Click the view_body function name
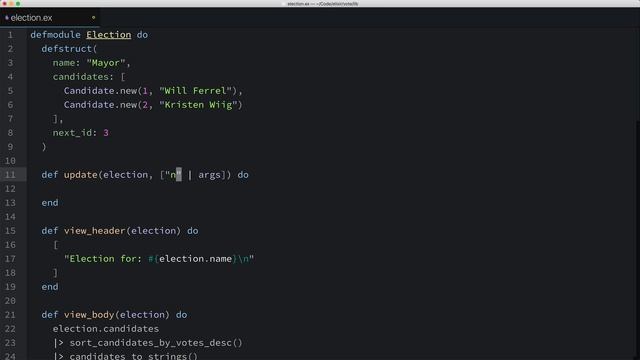The height and width of the screenshot is (360, 640). click(x=89, y=315)
